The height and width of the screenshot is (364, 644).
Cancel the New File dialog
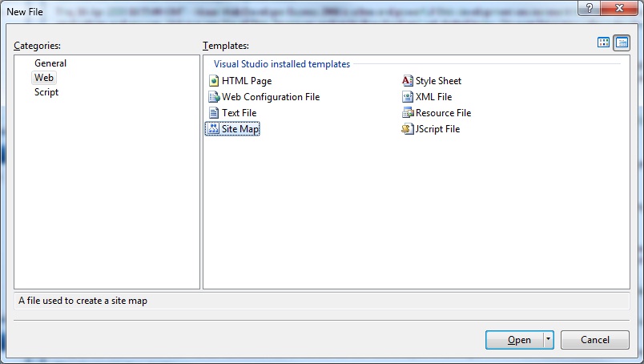[594, 340]
